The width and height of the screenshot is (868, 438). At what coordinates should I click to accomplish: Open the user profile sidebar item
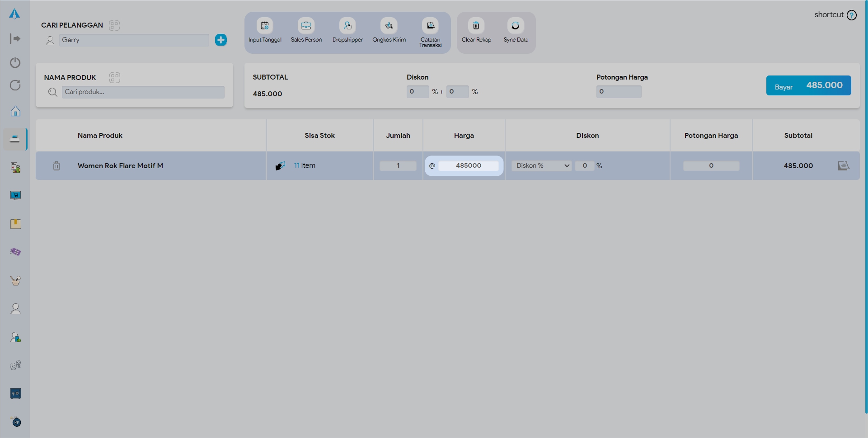click(x=15, y=309)
